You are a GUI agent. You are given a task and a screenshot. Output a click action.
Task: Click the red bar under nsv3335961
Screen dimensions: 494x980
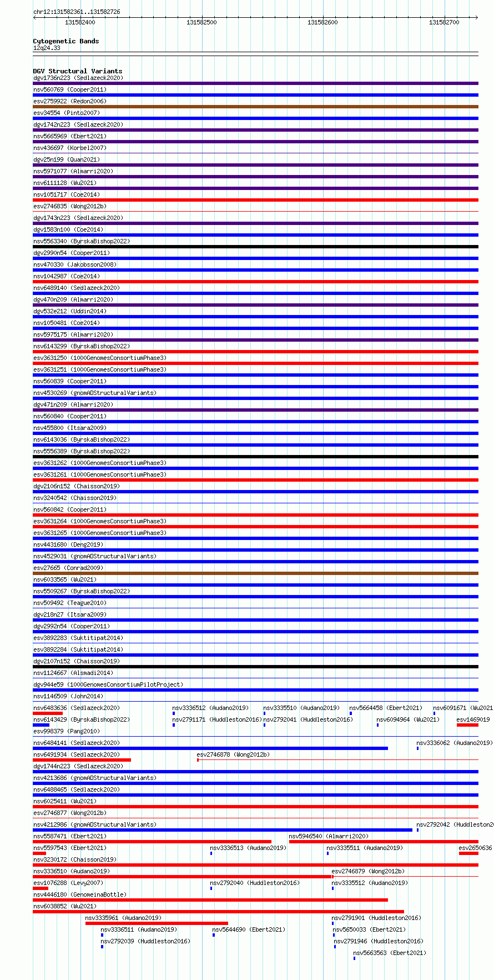(157, 923)
